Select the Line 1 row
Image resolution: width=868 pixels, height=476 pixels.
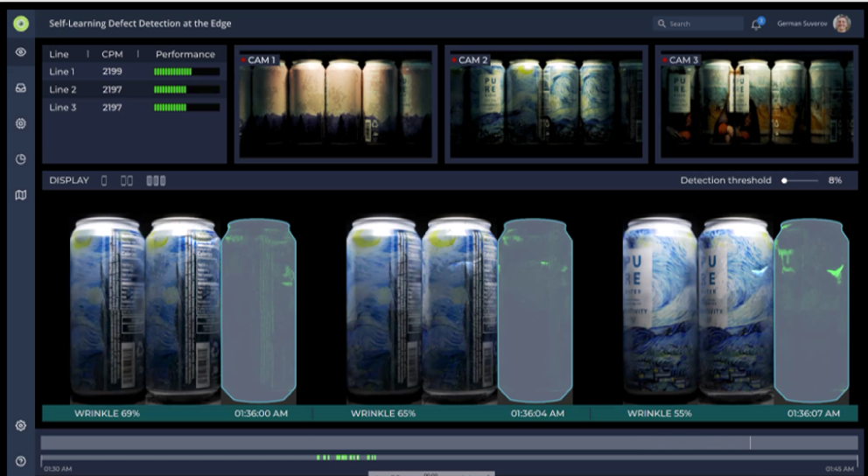[135, 72]
